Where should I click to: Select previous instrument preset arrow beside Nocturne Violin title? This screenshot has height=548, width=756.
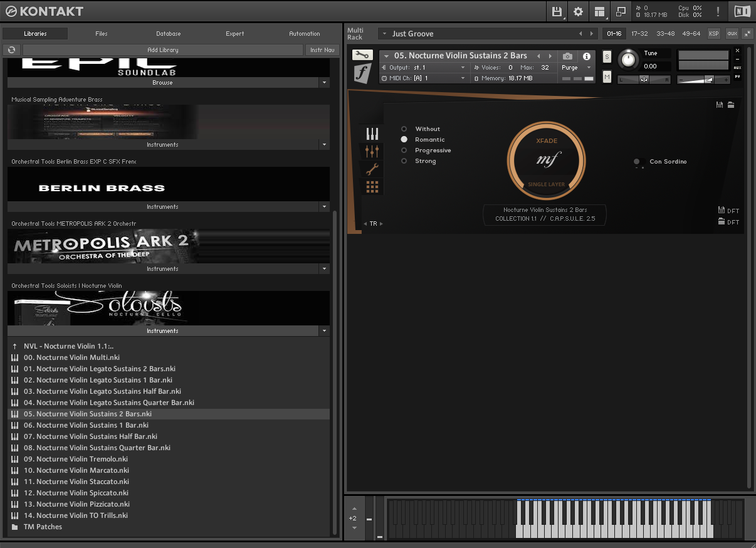click(x=538, y=56)
